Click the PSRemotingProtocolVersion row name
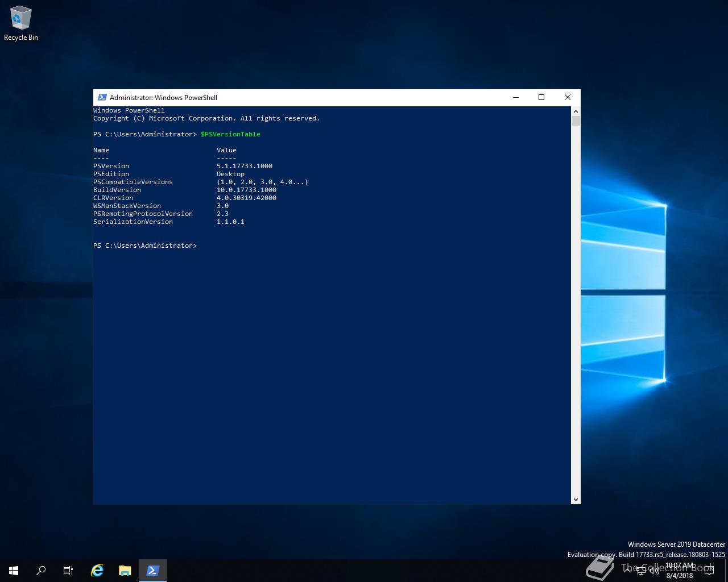 pos(143,214)
